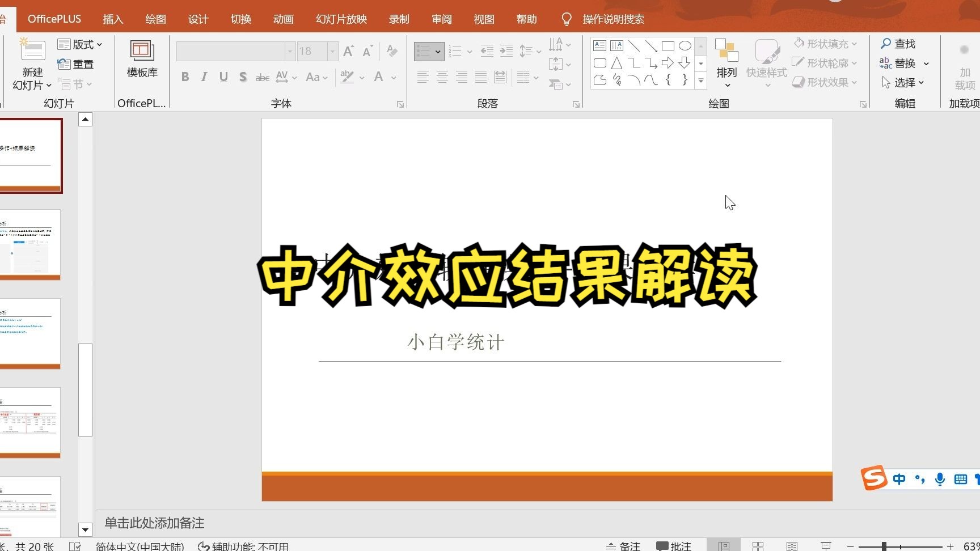This screenshot has width=980, height=551.
Task: Increase list indent level
Action: point(506,52)
